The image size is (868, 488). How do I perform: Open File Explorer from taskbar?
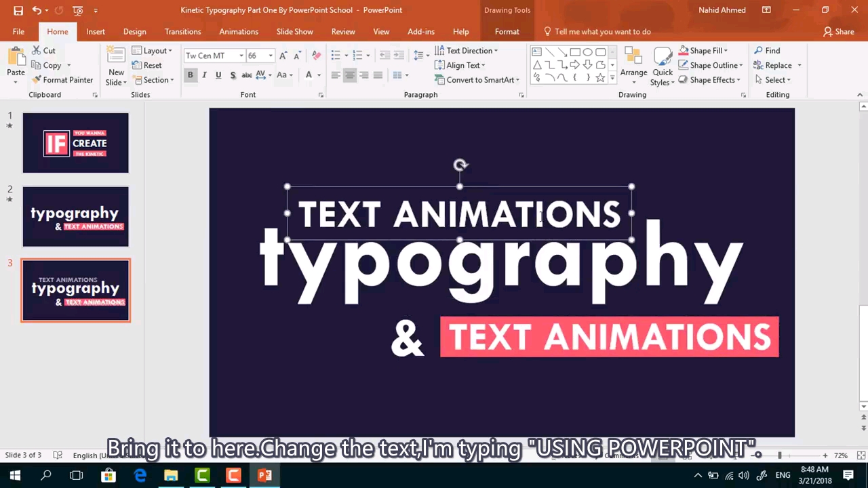coord(171,476)
